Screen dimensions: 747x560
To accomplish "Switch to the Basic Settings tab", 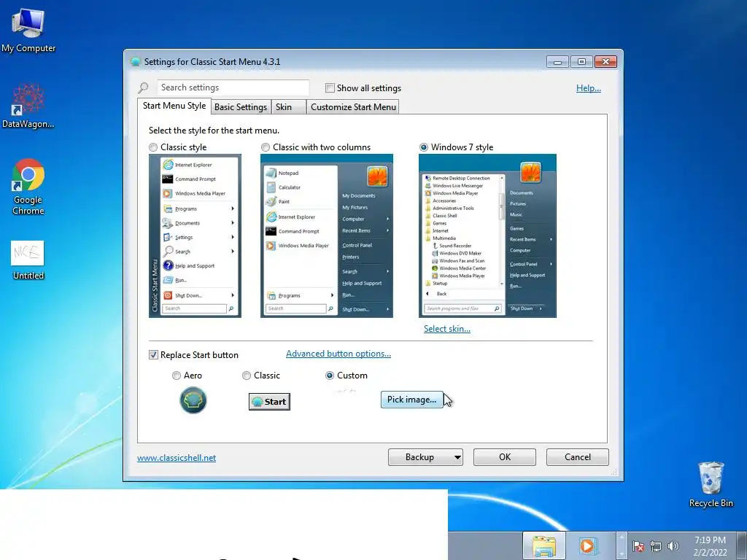I will (x=241, y=107).
